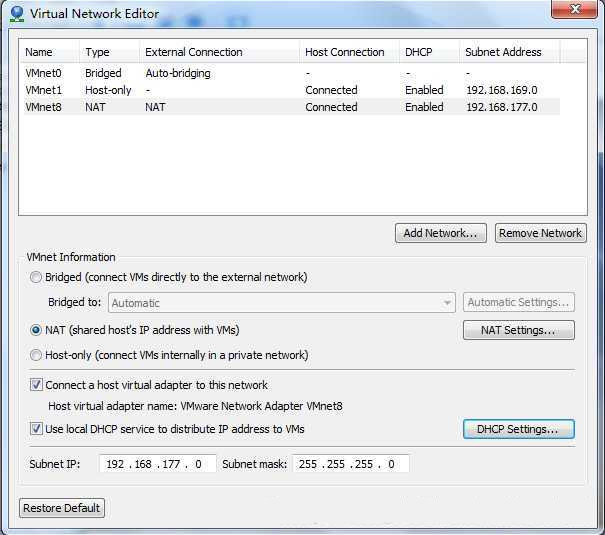Toggle Connect a host virtual adapter checkbox
This screenshot has height=535, width=605.
coord(36,385)
